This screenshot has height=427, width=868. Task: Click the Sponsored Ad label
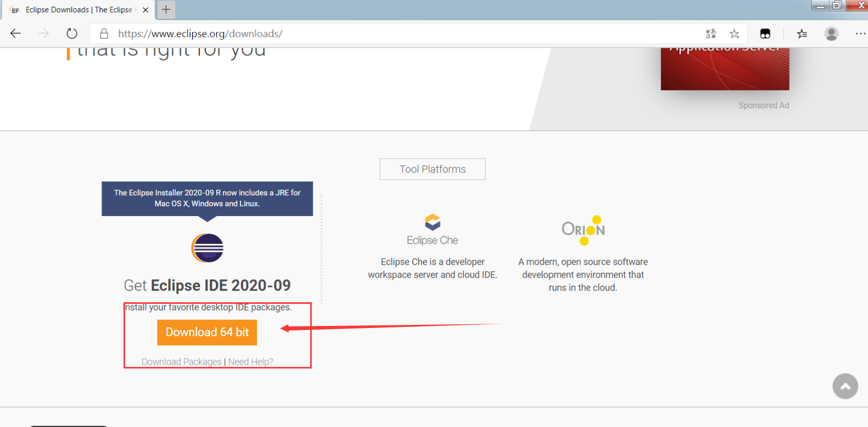pos(763,105)
